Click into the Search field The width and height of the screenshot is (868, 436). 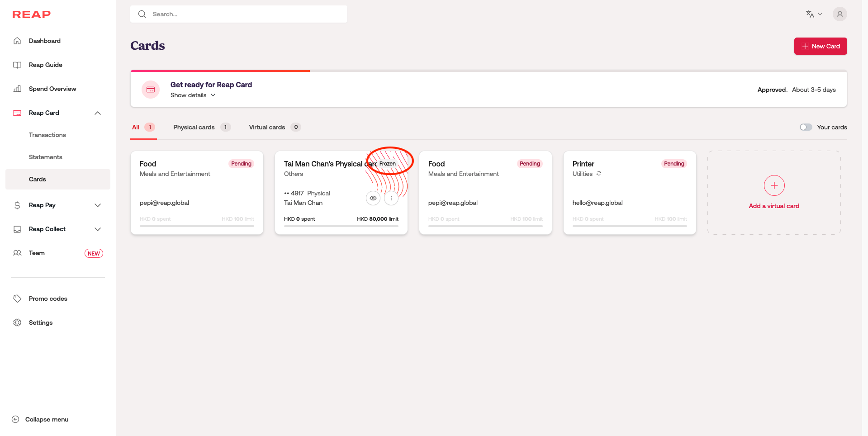[244, 14]
